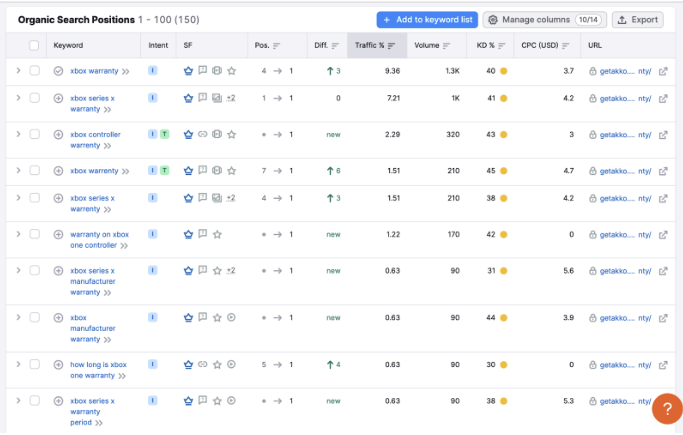
Task: Check the box for xbox manufacturer warranty row
Action: [34, 317]
